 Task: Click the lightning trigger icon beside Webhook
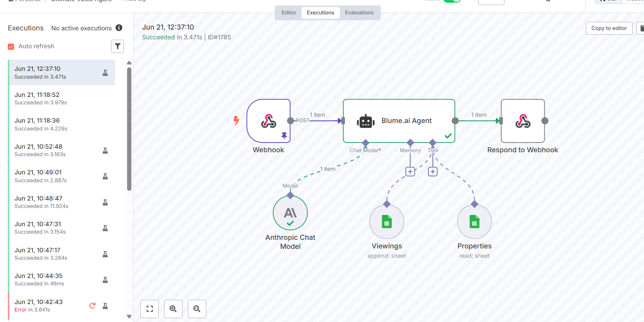(236, 120)
